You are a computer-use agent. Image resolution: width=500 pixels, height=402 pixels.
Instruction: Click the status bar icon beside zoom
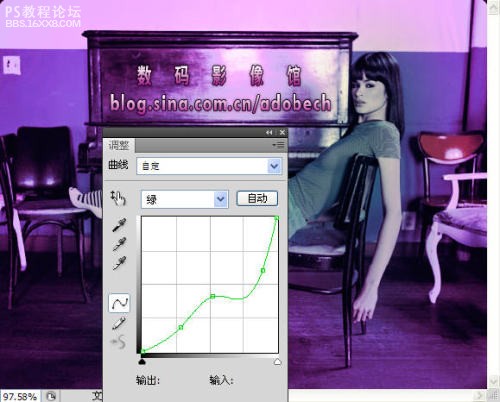click(51, 396)
